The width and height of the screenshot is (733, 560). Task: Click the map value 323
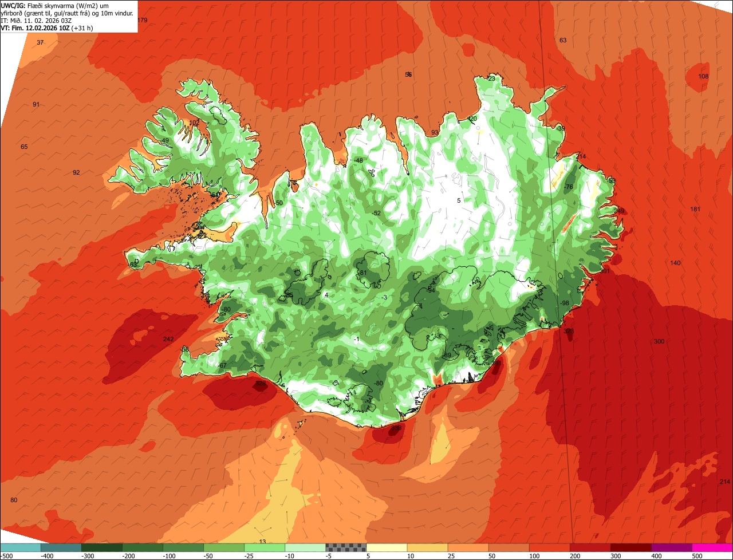click(x=569, y=331)
